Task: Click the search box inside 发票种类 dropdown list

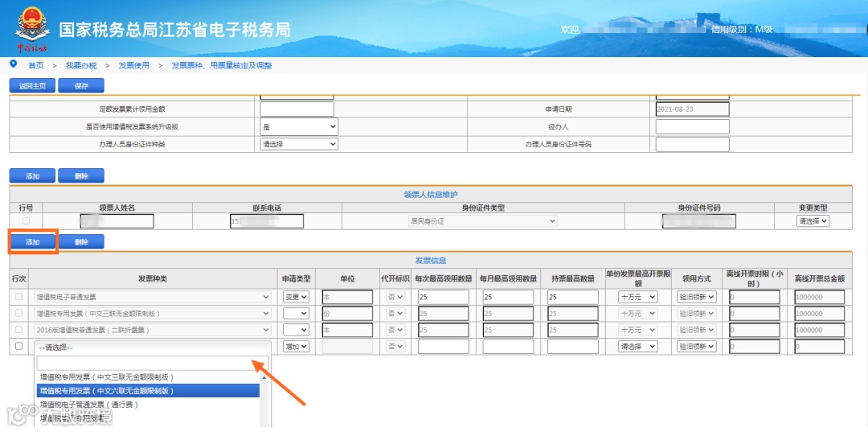Action: point(152,364)
